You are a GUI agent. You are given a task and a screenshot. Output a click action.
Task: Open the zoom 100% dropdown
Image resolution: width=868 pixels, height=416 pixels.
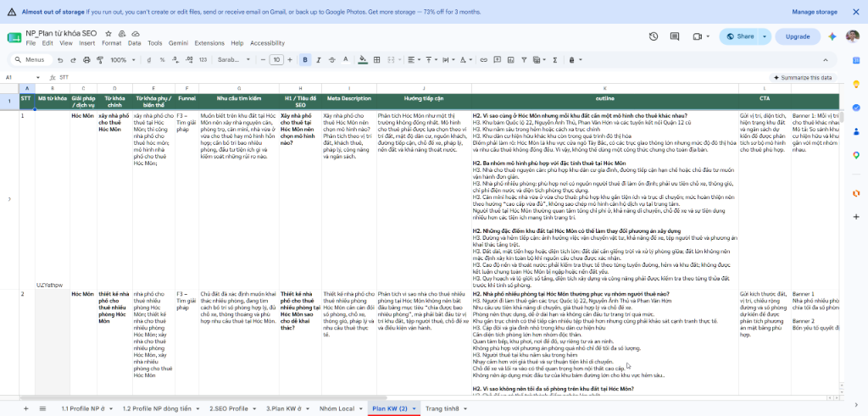click(122, 60)
